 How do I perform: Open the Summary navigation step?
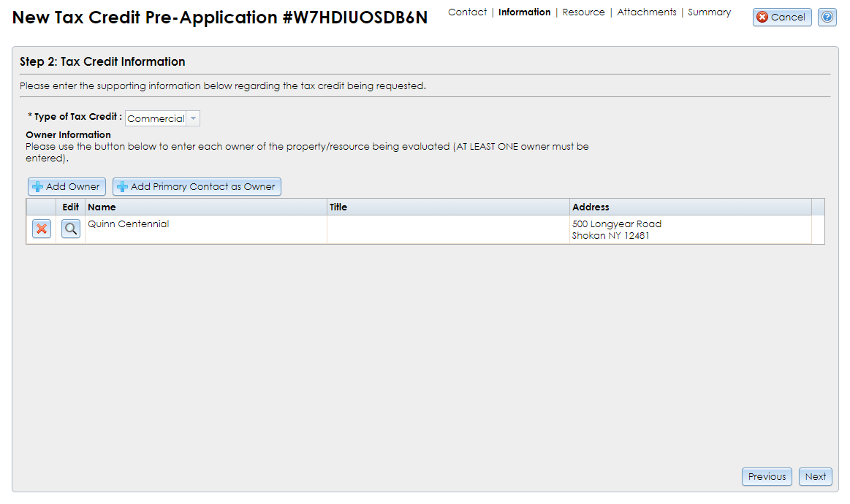[709, 12]
